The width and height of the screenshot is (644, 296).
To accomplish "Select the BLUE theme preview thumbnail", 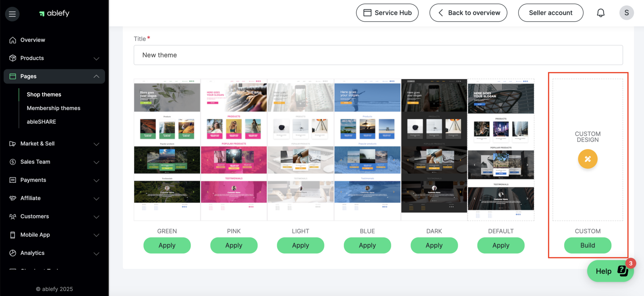I will coord(367,150).
